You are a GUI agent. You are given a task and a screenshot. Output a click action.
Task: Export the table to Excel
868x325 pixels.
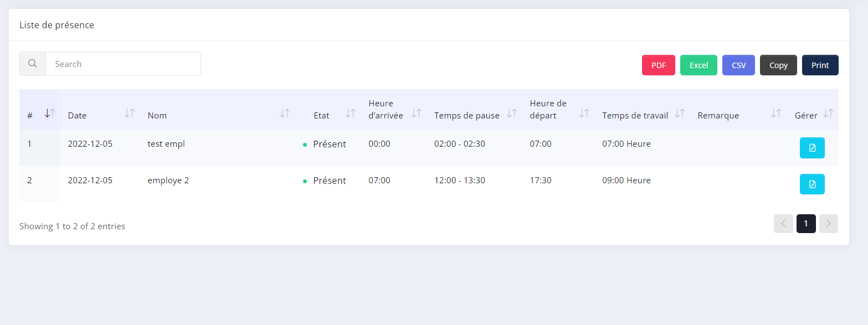[698, 65]
